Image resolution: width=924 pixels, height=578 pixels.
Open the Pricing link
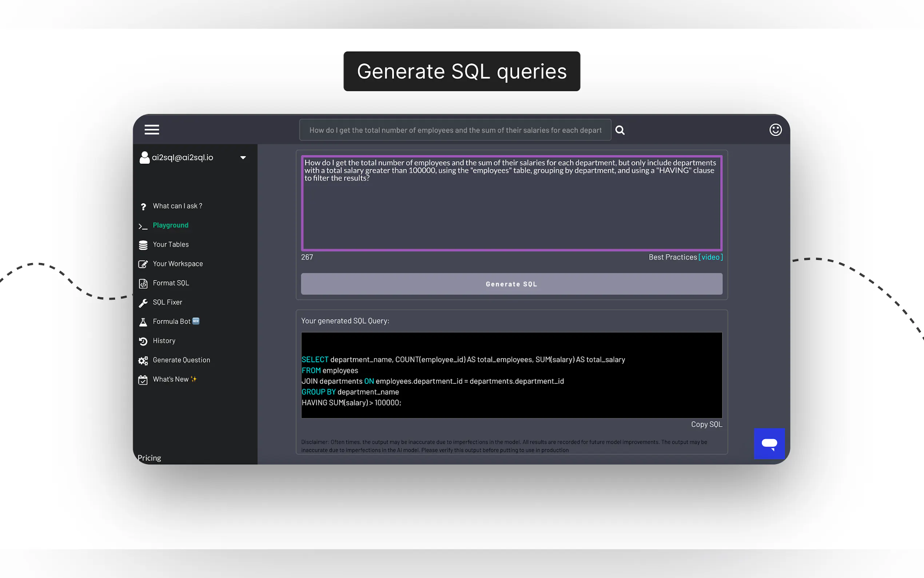(150, 458)
